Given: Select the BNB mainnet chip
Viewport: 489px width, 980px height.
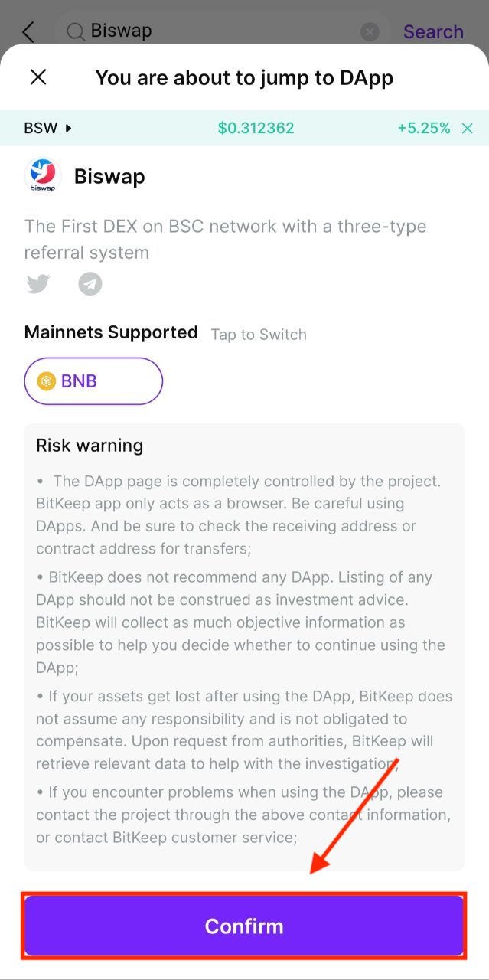Looking at the screenshot, I should point(93,381).
